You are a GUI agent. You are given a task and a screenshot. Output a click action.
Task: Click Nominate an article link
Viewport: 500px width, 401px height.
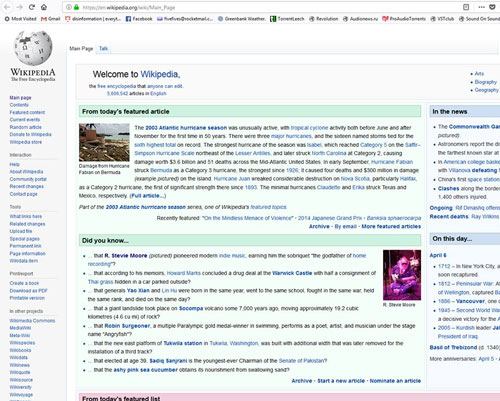pos(395,381)
